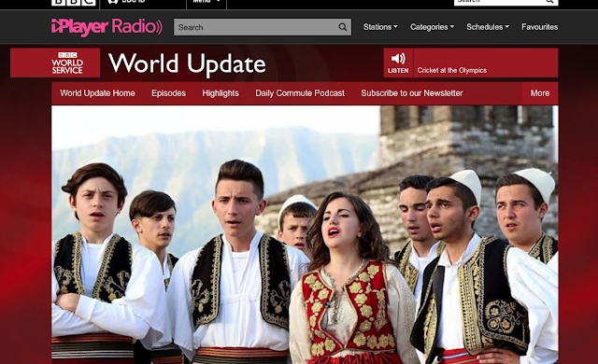Expand the Categories dropdown
Screen dimensions: 598x364
tap(432, 27)
